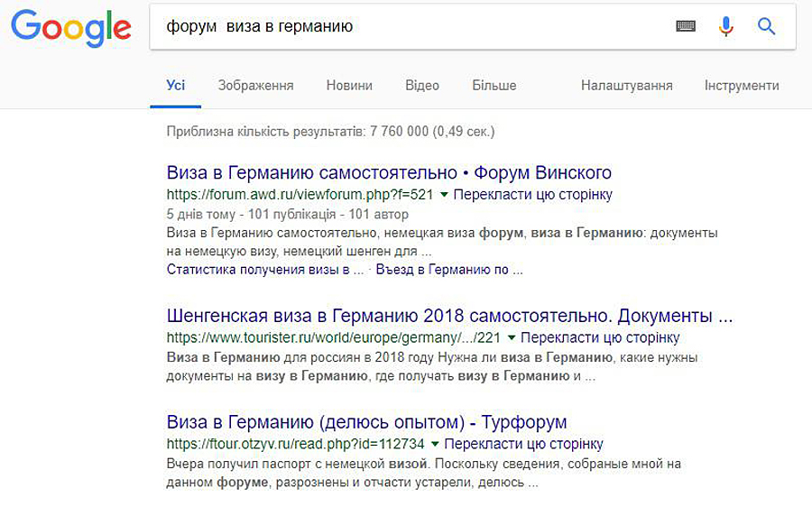Image resolution: width=812 pixels, height=507 pixels.
Task: Open the Інструменти search tools
Action: (x=741, y=86)
